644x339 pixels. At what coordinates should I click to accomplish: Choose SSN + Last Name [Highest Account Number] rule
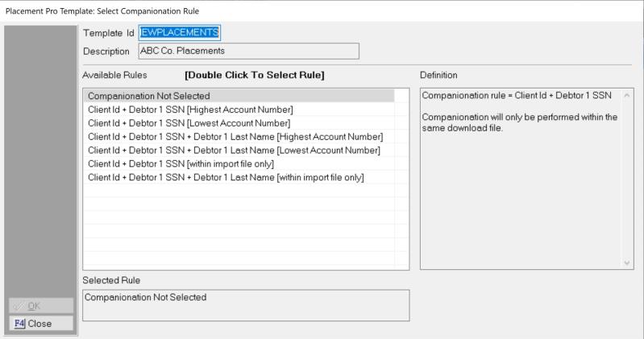click(x=235, y=137)
